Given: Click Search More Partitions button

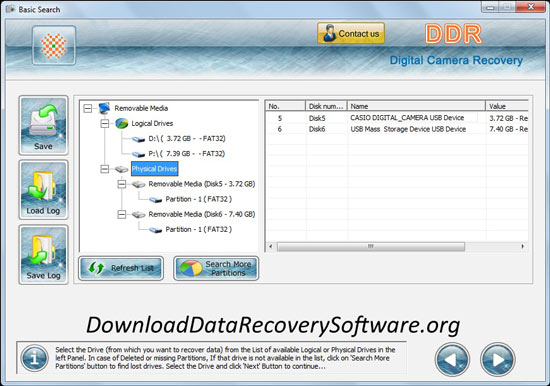Looking at the screenshot, I should (216, 268).
